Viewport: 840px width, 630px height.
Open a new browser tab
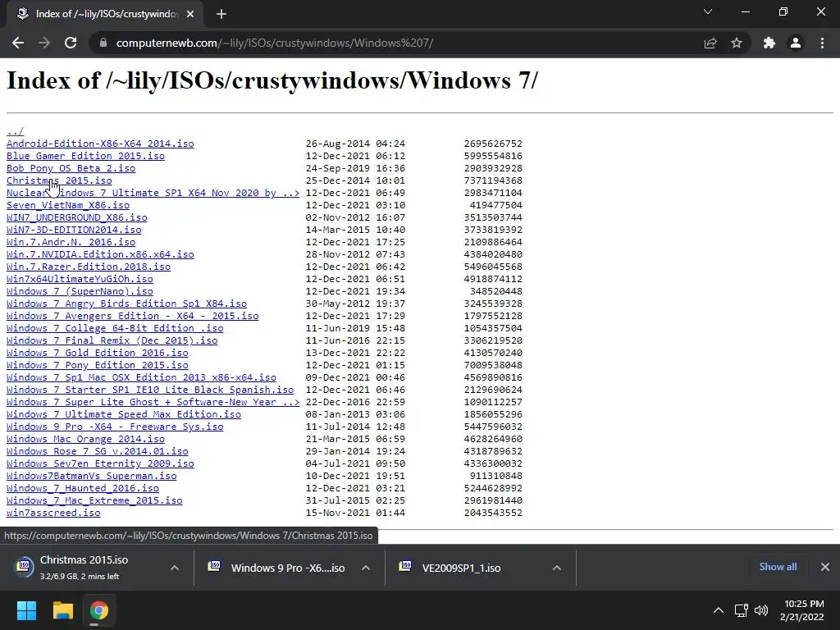(221, 14)
